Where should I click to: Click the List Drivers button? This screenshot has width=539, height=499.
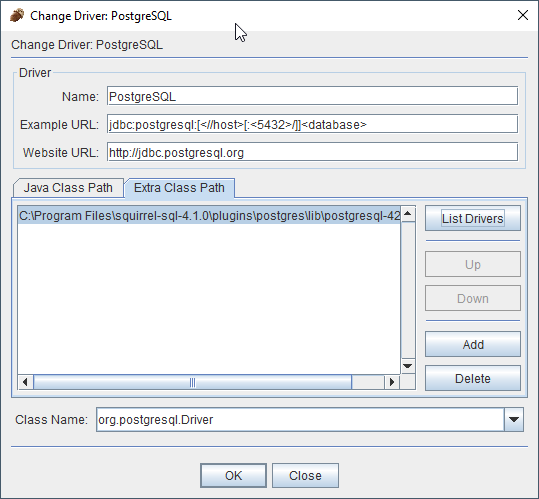point(473,218)
